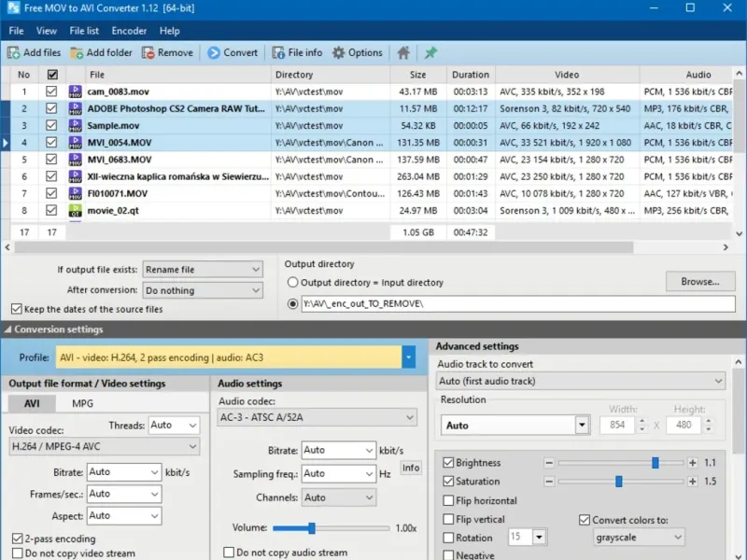Disable the 2-pass encoding checkbox

(18, 539)
